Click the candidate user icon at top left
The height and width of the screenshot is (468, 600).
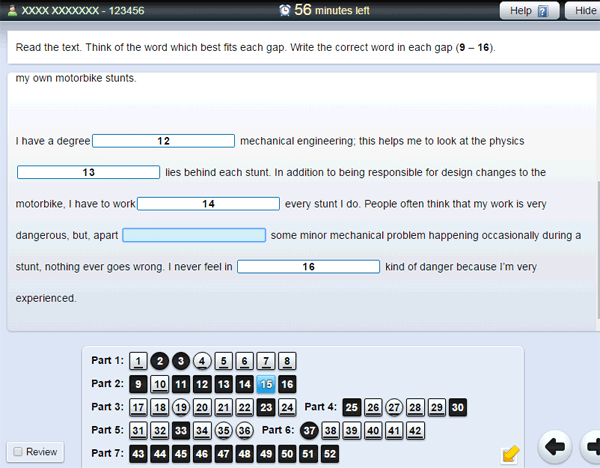coord(10,10)
